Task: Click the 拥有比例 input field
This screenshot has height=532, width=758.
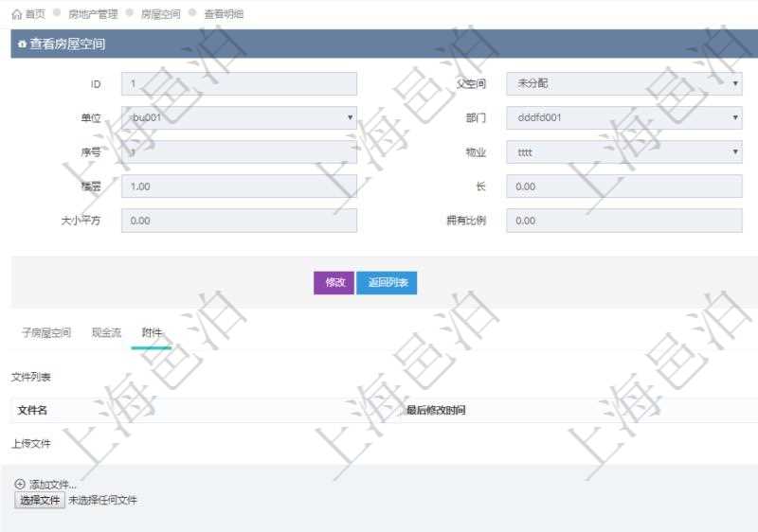Action: [x=623, y=221]
